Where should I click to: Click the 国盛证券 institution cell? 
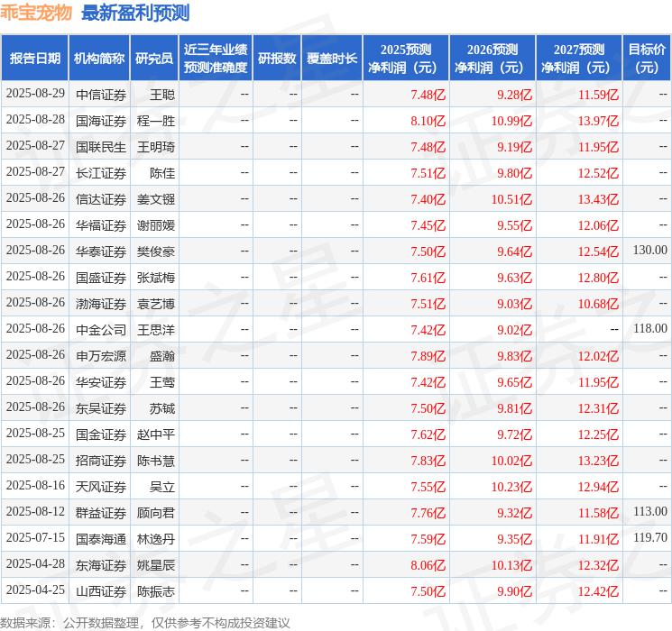(x=101, y=278)
